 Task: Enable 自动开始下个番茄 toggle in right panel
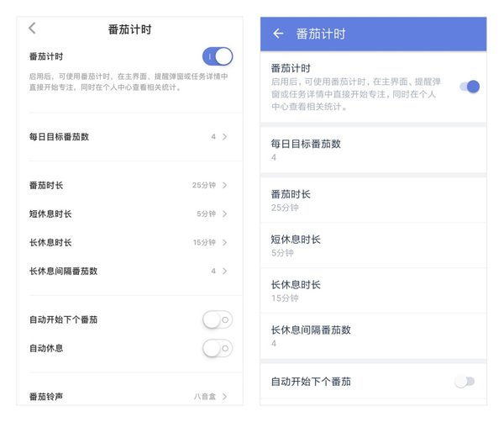coord(465,382)
